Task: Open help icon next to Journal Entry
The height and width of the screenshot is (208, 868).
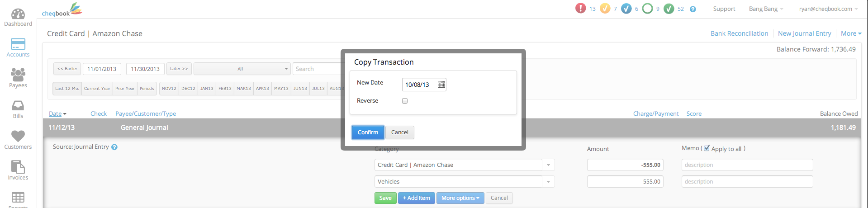Action: 114,147
